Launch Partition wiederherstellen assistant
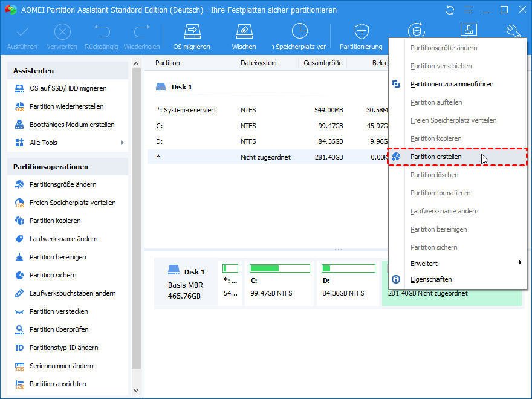The height and width of the screenshot is (399, 532). (x=66, y=106)
